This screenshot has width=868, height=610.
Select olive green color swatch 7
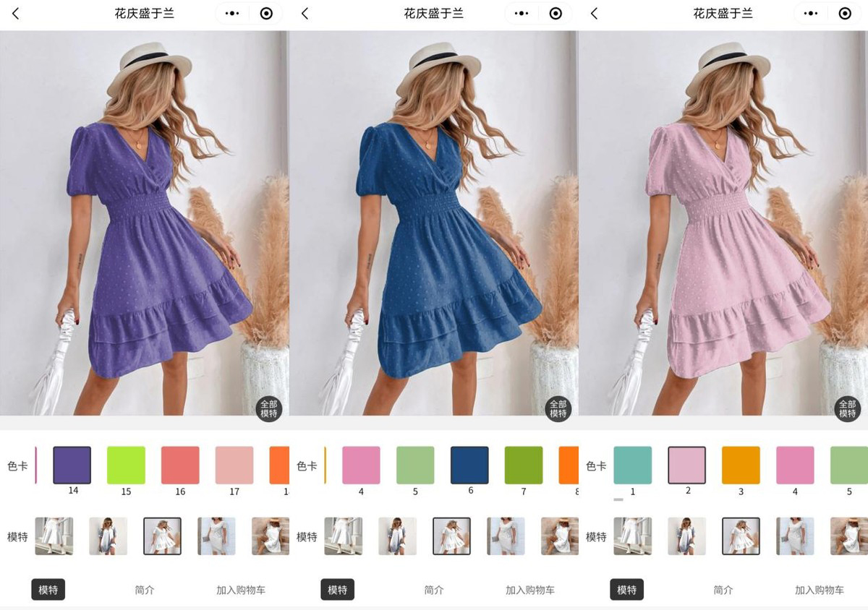click(x=524, y=465)
